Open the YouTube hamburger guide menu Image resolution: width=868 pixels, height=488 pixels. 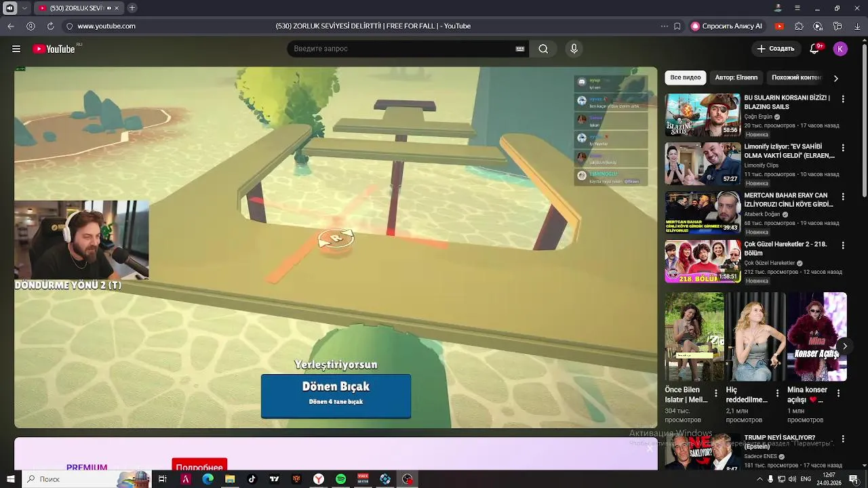click(x=16, y=49)
